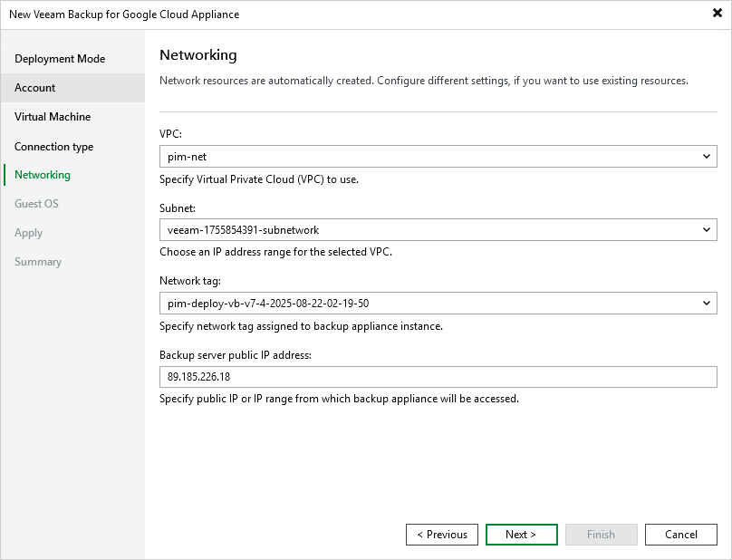Click the 'VPC:' field label
The width and height of the screenshot is (732, 560).
(x=170, y=134)
